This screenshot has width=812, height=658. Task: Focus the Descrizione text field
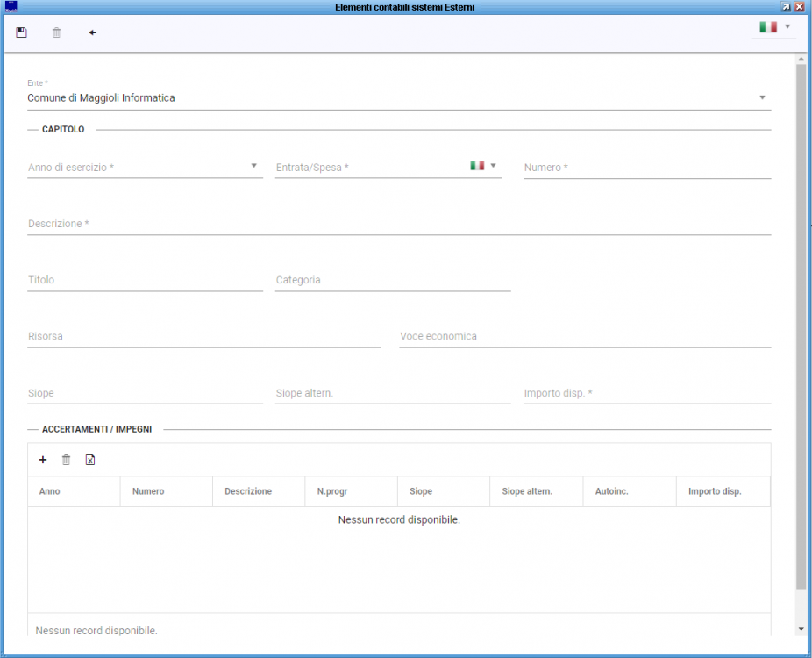pyautogui.click(x=399, y=224)
